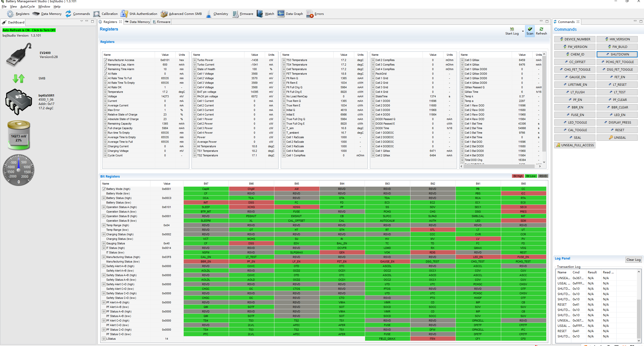Click the Scan button icon
This screenshot has height=346, width=644.
point(530,29)
